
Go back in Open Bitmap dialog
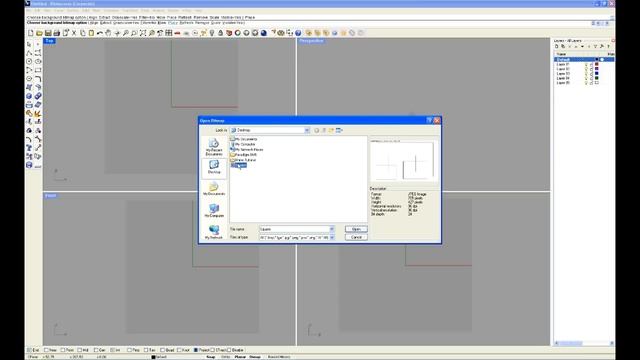(x=316, y=130)
